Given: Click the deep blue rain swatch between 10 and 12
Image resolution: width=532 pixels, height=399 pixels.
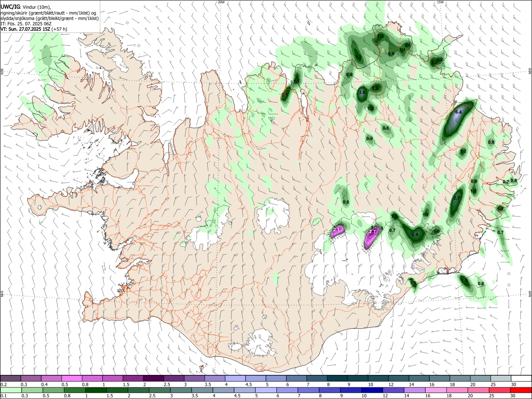Looking at the screenshot, I should pos(372,390).
